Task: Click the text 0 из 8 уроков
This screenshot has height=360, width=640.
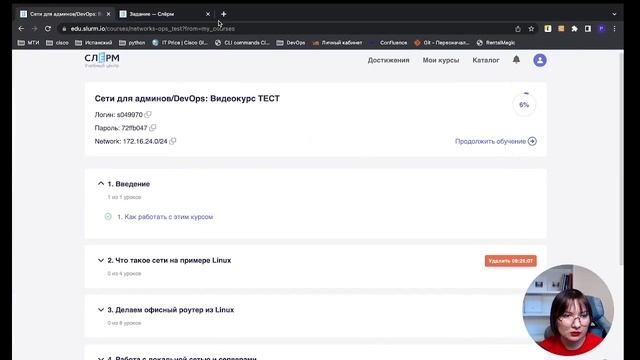Action: tap(124, 323)
